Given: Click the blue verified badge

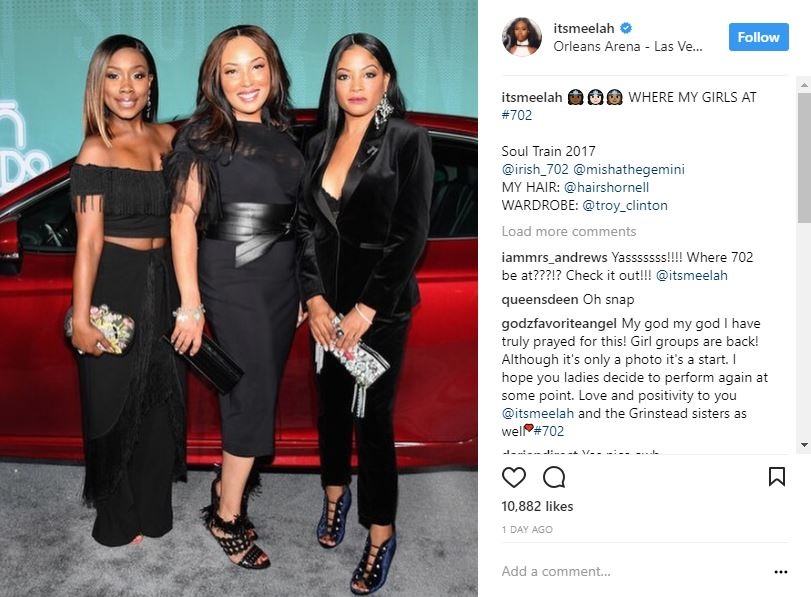Looking at the screenshot, I should point(626,28).
